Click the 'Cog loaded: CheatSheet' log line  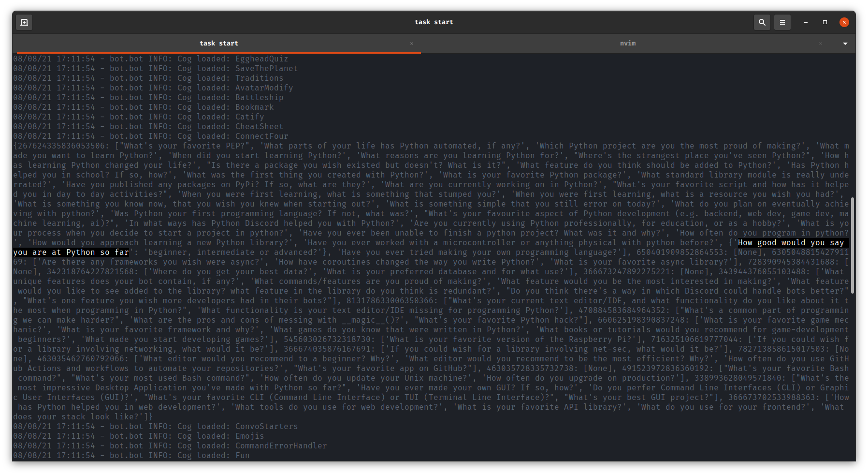(x=148, y=127)
